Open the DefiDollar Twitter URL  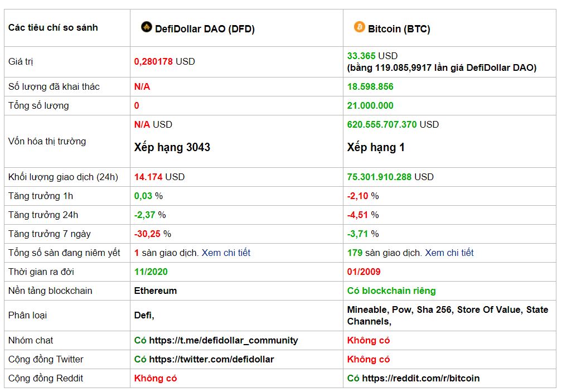pyautogui.click(x=211, y=359)
